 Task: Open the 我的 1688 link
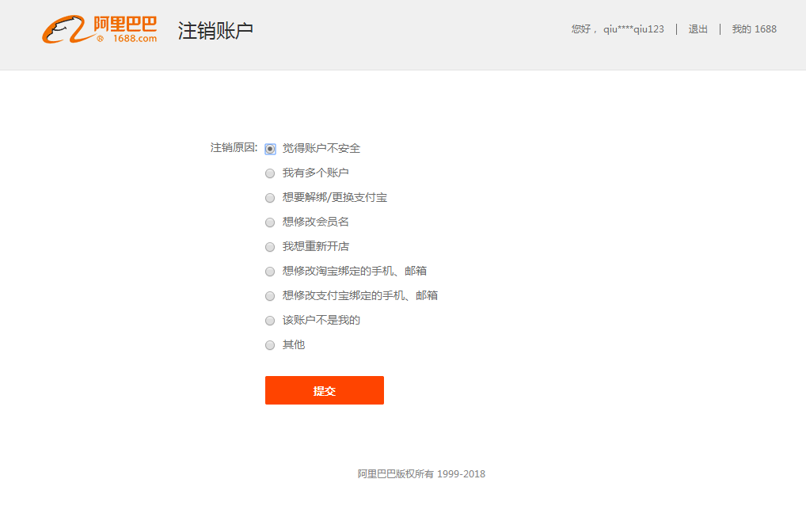click(754, 29)
